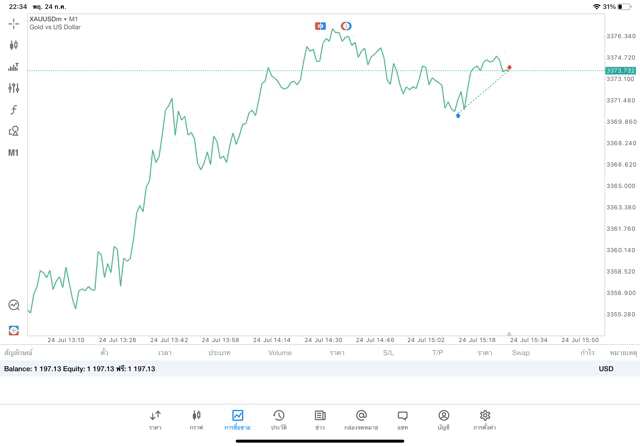Screen dimensions: 640x447
Task: Open the แชท chat tab
Action: 402,419
